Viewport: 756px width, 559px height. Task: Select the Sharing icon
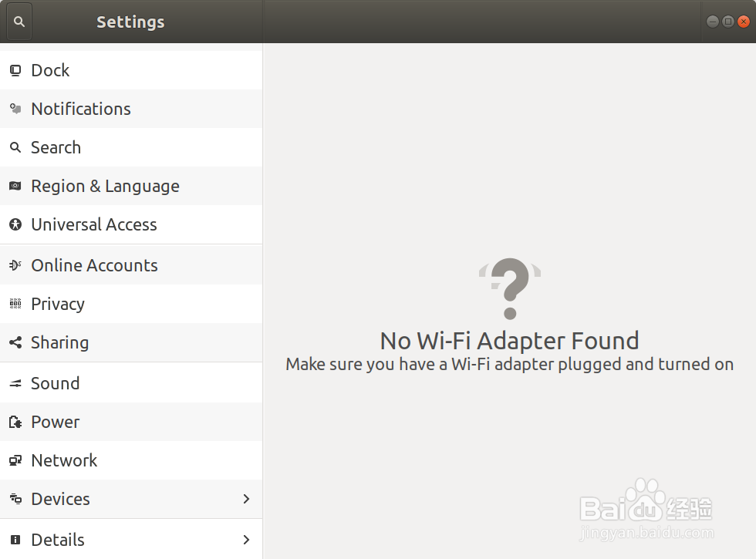[x=15, y=342]
